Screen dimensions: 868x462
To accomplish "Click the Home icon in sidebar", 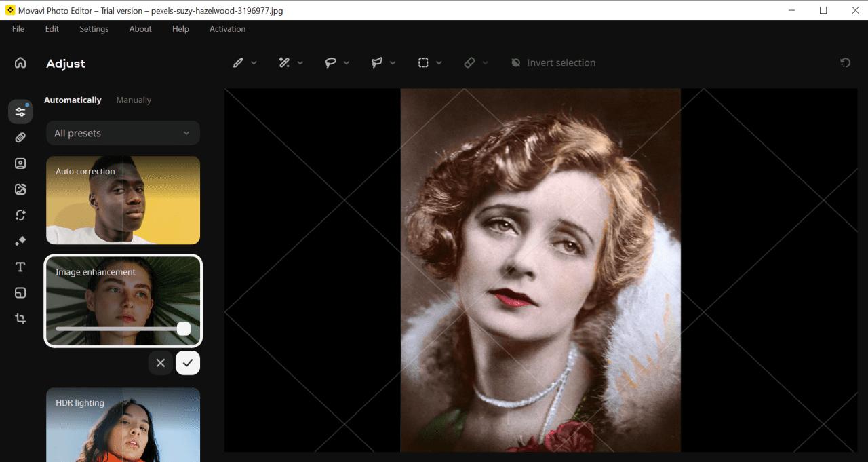I will coord(20,63).
